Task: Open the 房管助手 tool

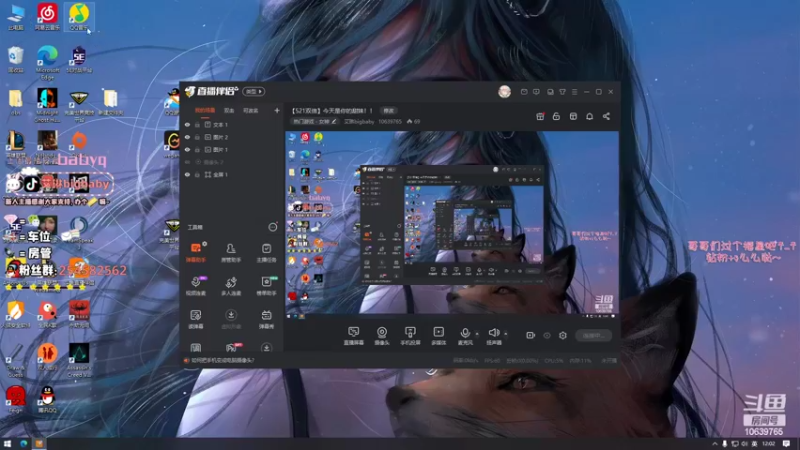Action: (231, 253)
